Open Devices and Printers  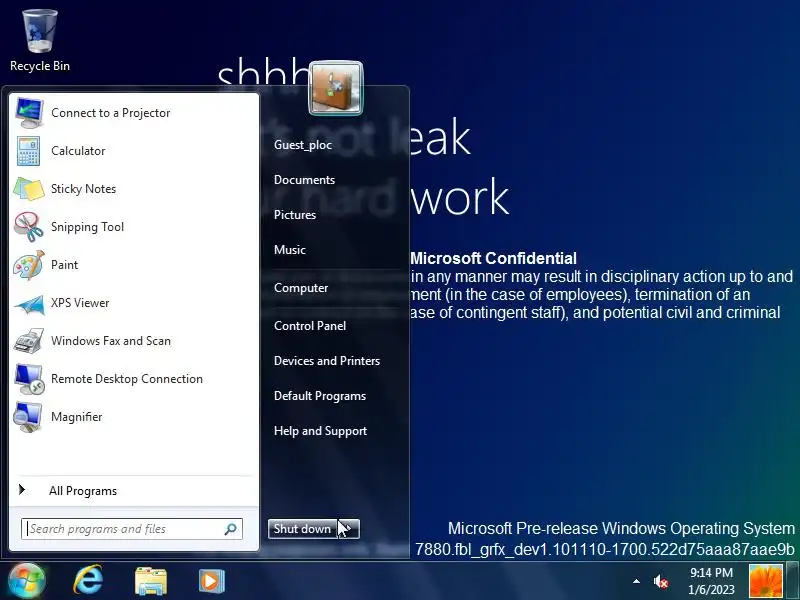point(327,361)
